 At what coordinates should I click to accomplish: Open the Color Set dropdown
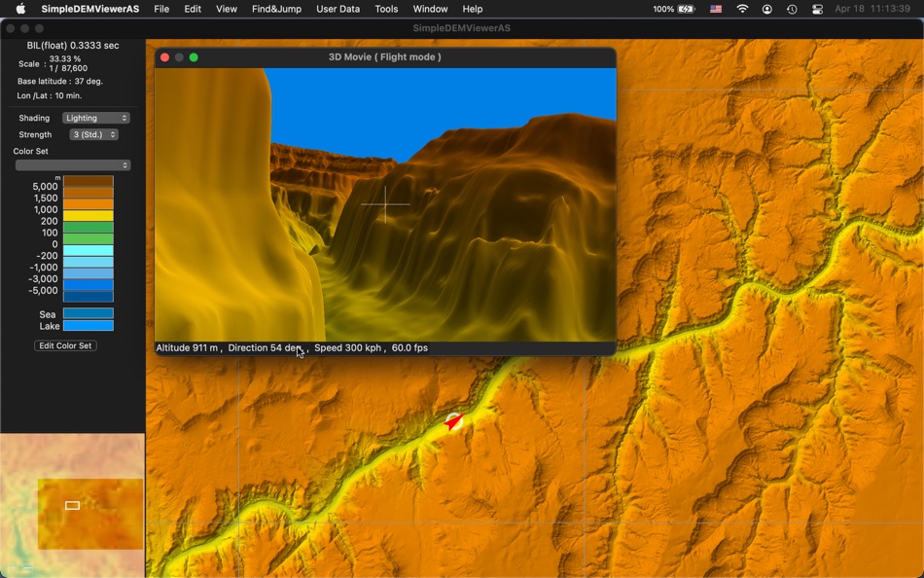click(73, 165)
